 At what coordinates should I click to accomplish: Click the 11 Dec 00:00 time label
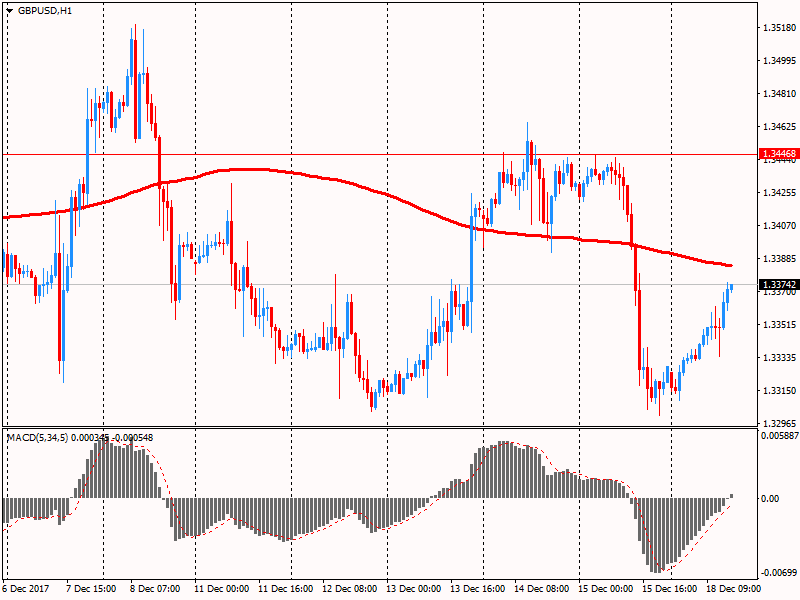pos(221,588)
